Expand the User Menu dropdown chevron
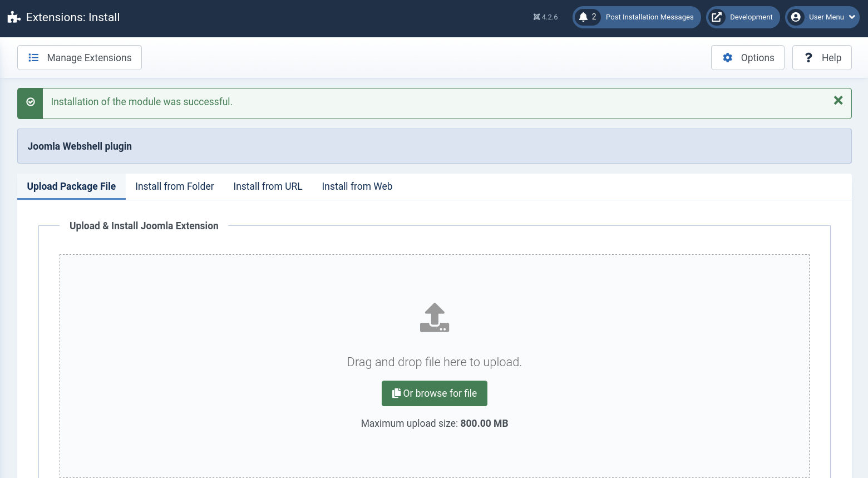This screenshot has height=478, width=868. pyautogui.click(x=852, y=17)
